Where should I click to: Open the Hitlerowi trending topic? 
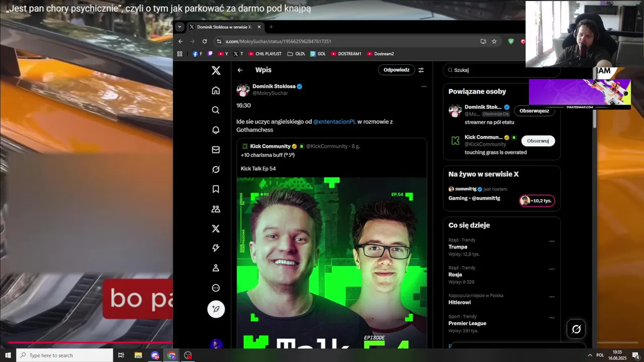click(460, 303)
